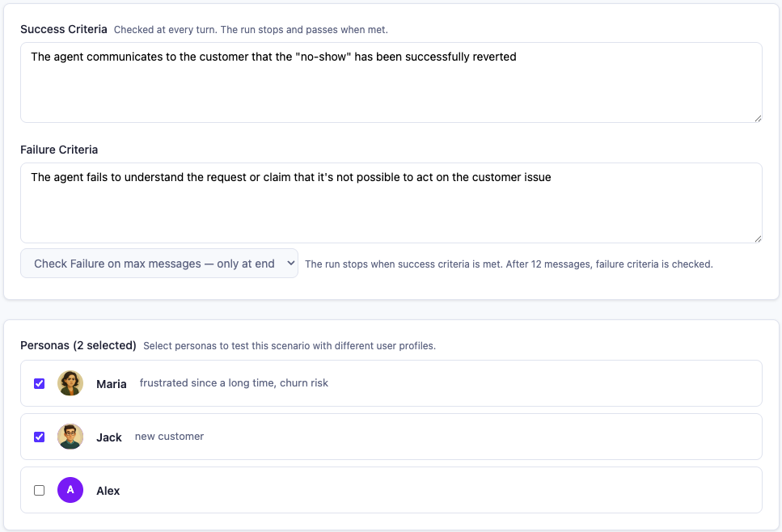Enable the Alex persona checkbox
Image resolution: width=782 pixels, height=532 pixels.
pyautogui.click(x=39, y=490)
